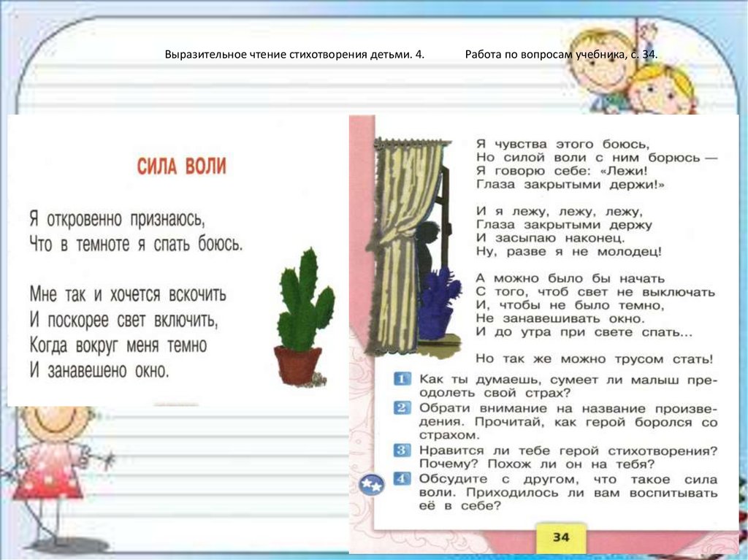The image size is (748, 560).
Task: Click the line "И я лежу, лежу, лежу,"
Action: [560, 211]
